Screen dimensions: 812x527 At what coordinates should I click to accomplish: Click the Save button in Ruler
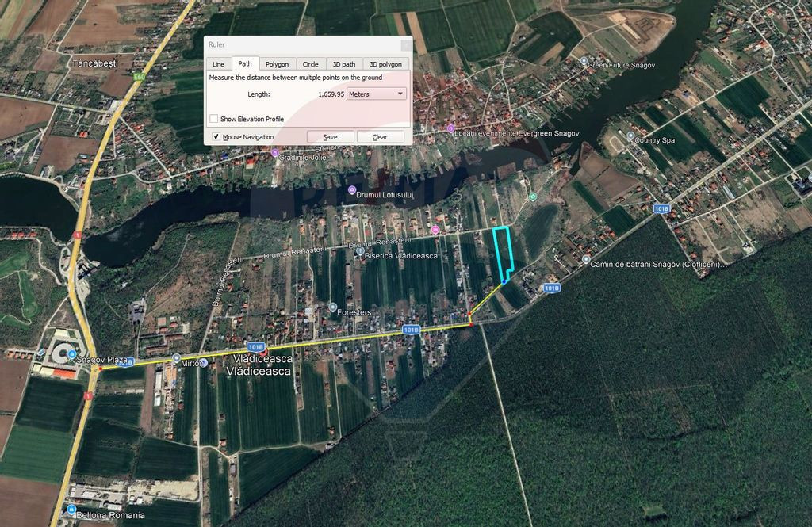tap(331, 136)
